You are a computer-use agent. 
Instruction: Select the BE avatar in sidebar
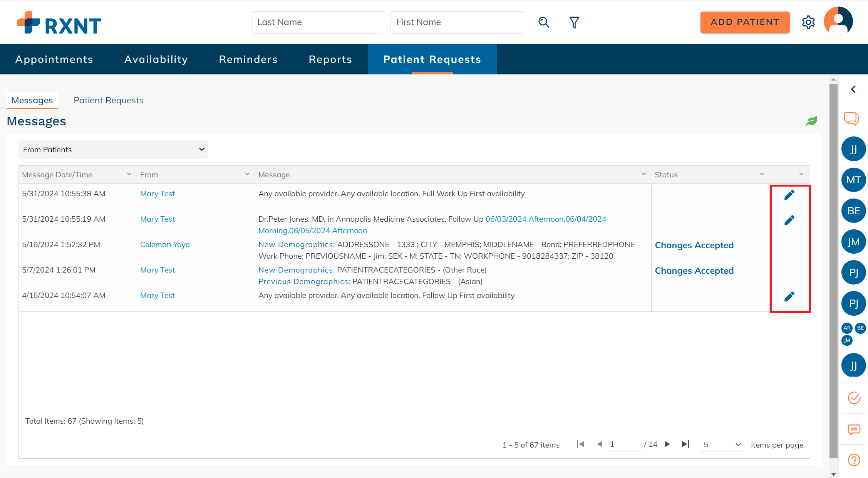853,211
